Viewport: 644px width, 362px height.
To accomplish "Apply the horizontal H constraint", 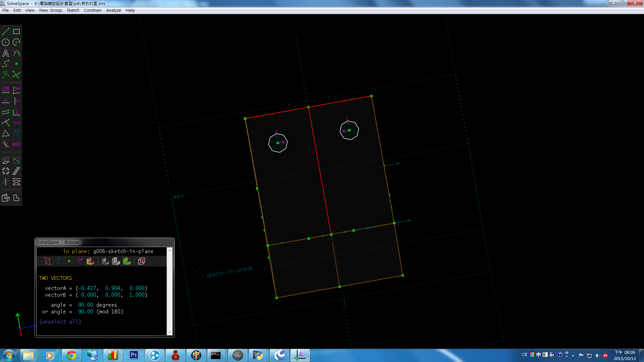I will 6,101.
